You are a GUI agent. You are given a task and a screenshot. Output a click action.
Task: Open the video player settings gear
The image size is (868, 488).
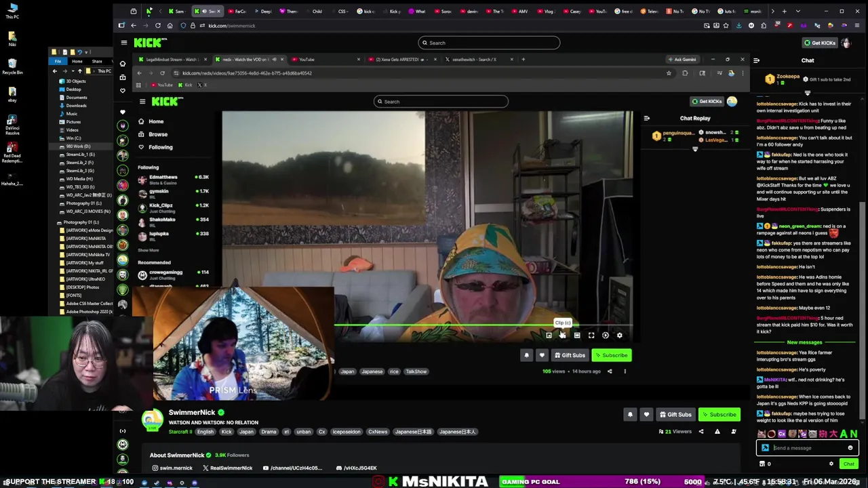[x=619, y=335]
